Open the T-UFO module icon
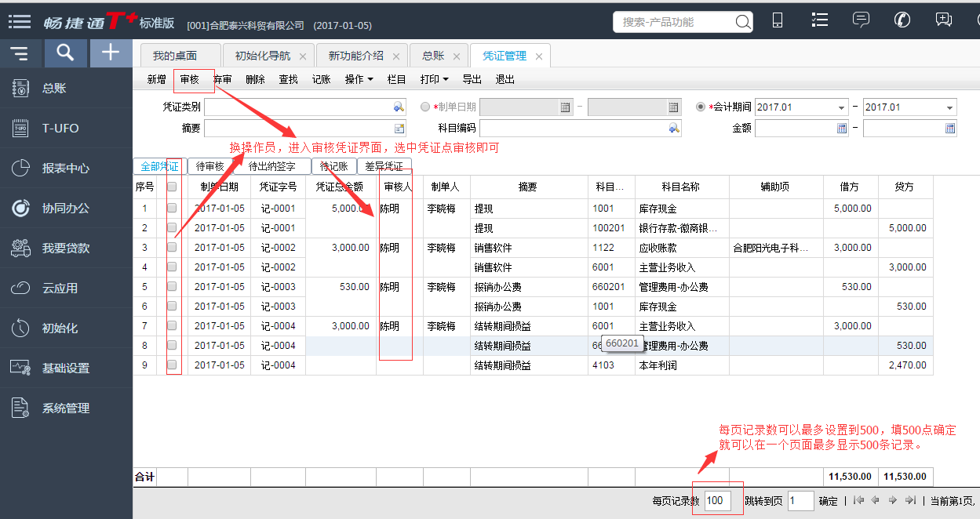 [21, 129]
